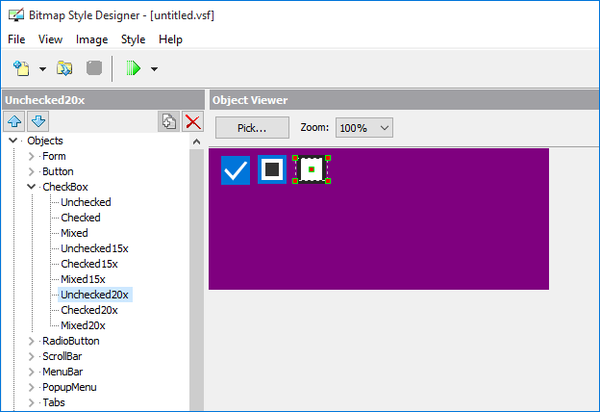Select the Unchecked15x tree item
Image resolution: width=600 pixels, height=412 pixels.
[x=95, y=248]
